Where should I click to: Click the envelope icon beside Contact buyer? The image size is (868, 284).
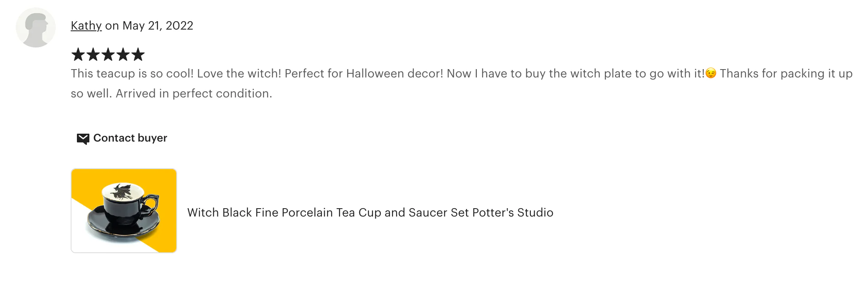pos(83,139)
